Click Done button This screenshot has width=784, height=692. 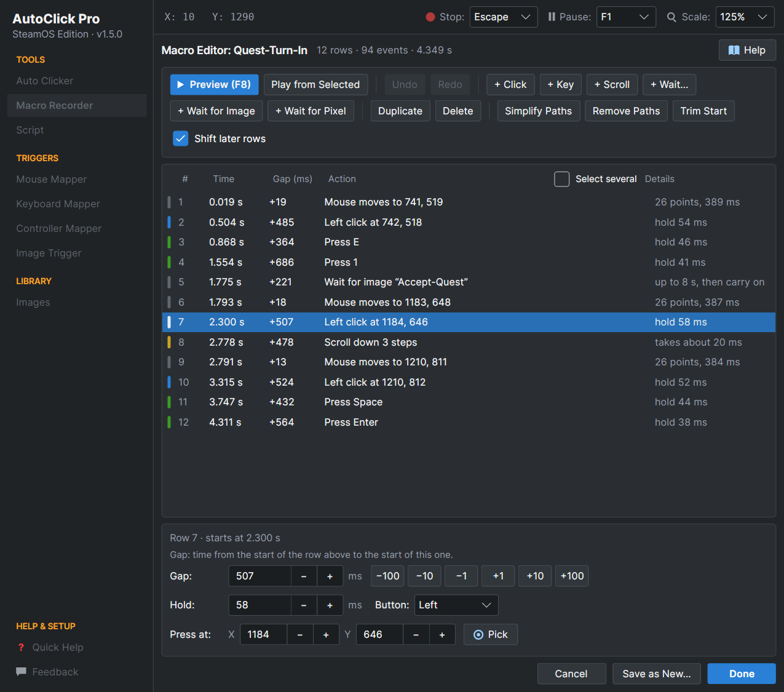point(742,674)
